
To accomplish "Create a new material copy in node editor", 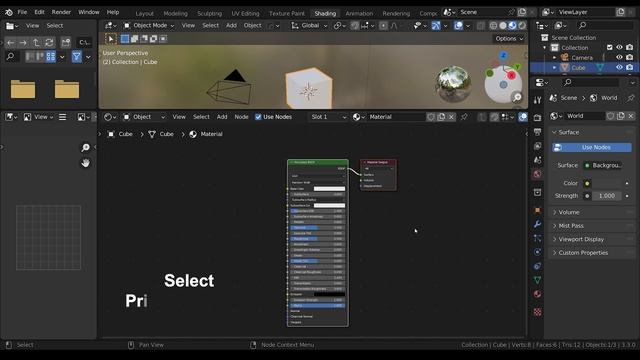I will [x=441, y=117].
